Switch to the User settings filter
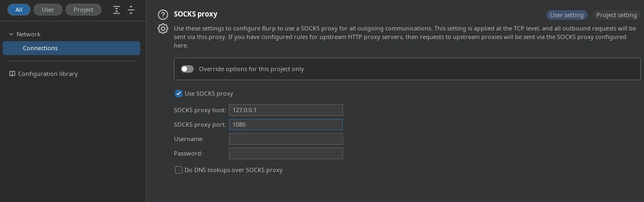Screen dimensions: 644x202 pos(48,10)
